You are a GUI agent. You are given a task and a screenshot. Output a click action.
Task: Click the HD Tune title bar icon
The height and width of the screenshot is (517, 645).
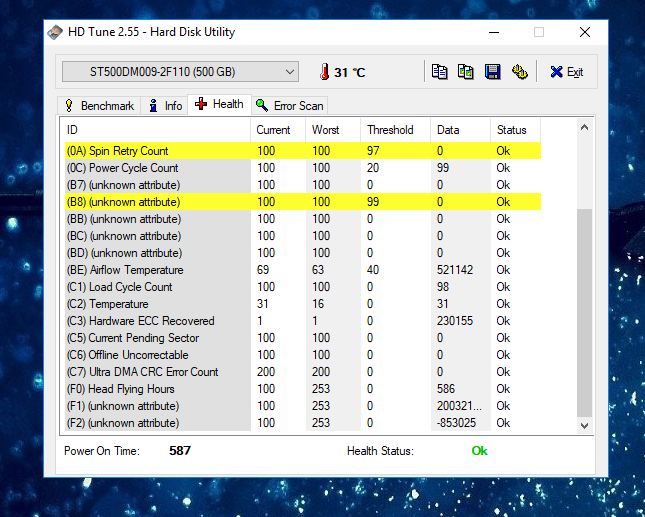[x=55, y=32]
